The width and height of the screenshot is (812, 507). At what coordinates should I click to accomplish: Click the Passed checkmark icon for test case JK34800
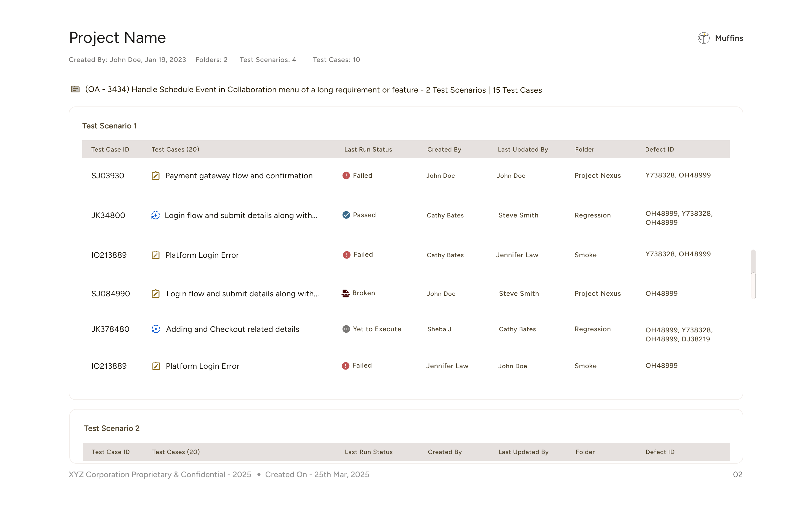click(346, 215)
